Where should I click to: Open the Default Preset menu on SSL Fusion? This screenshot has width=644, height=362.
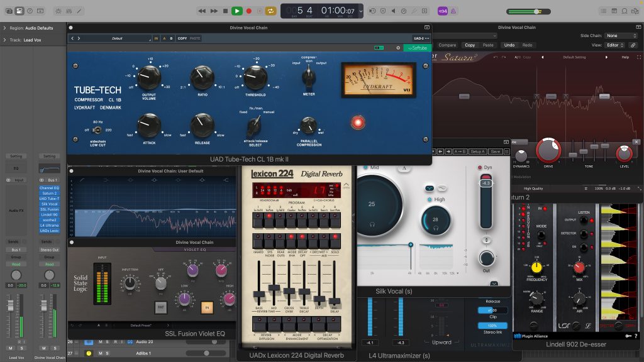pos(141,326)
